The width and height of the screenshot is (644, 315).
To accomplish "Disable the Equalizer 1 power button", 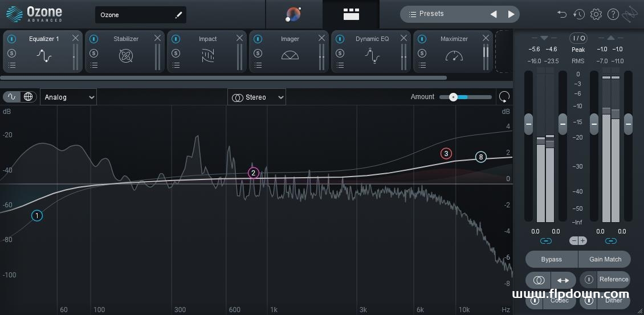I will 11,39.
